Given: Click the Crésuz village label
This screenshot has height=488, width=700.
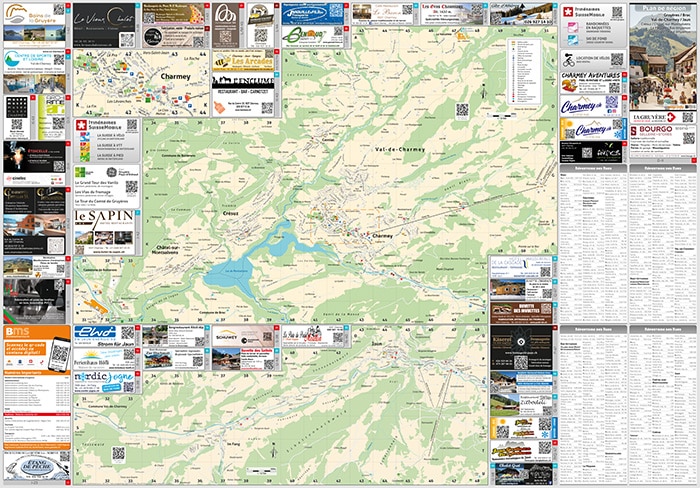Looking at the screenshot, I should 230,213.
